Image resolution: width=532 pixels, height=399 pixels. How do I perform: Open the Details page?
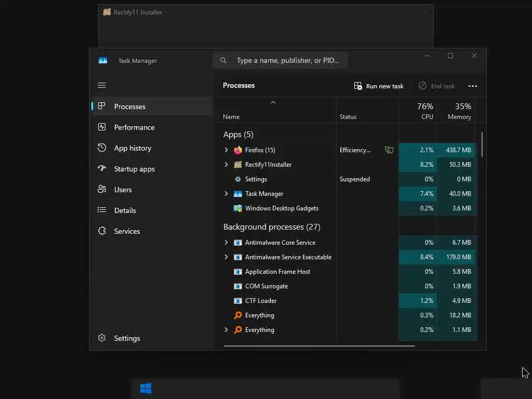(x=152, y=210)
